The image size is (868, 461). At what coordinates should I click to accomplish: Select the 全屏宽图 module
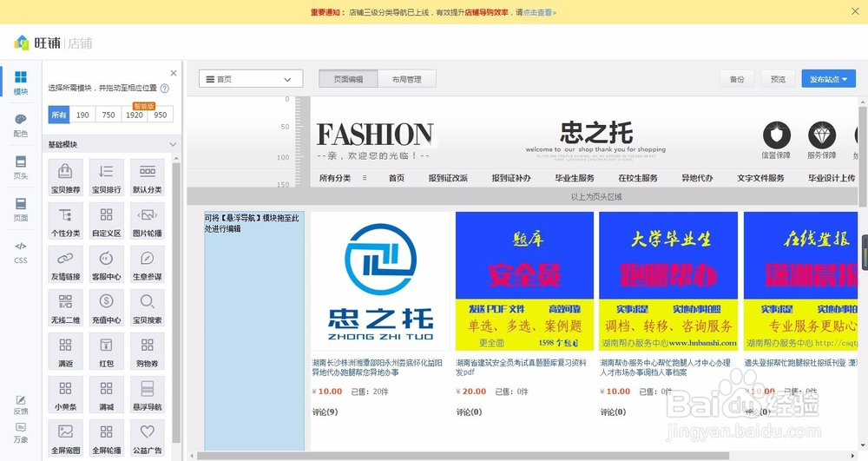[x=65, y=438]
